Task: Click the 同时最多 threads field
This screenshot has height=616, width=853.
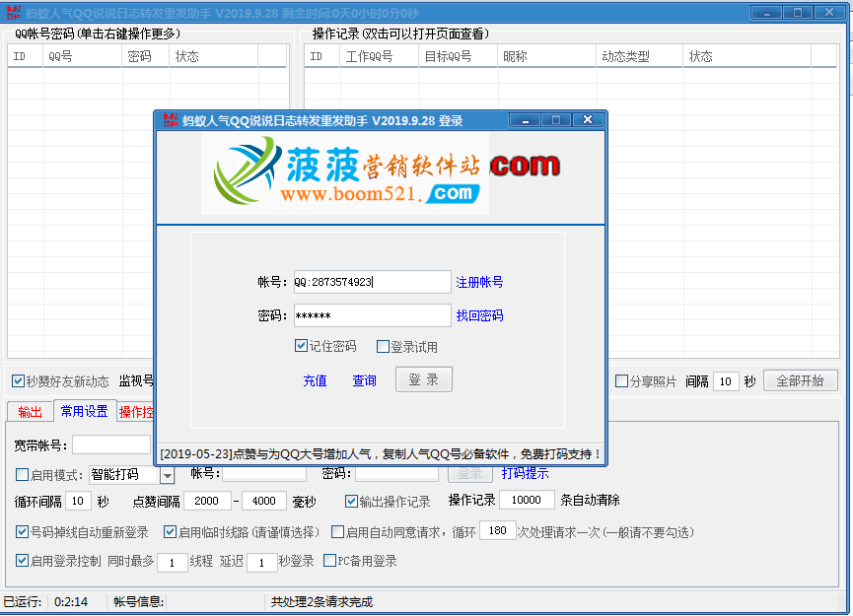Action: coord(172,563)
